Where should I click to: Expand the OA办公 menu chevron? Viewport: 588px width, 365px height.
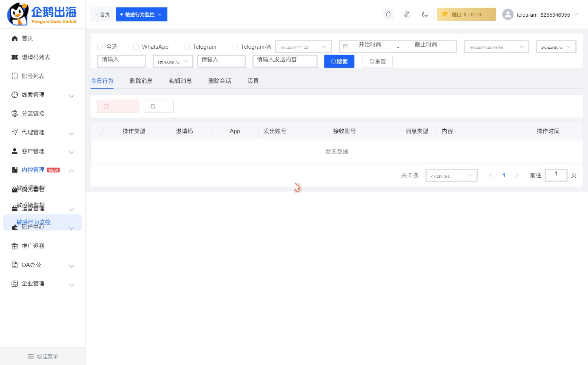(x=72, y=266)
